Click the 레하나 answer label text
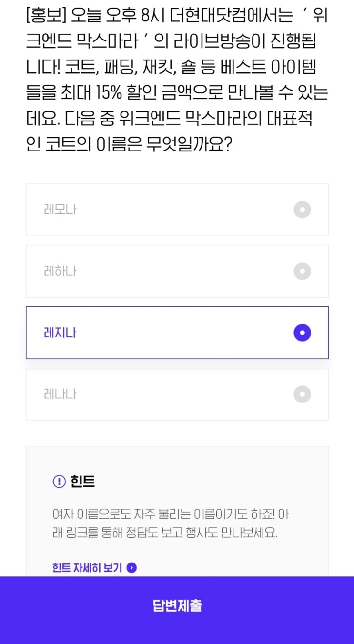The image size is (354, 644). (60, 272)
